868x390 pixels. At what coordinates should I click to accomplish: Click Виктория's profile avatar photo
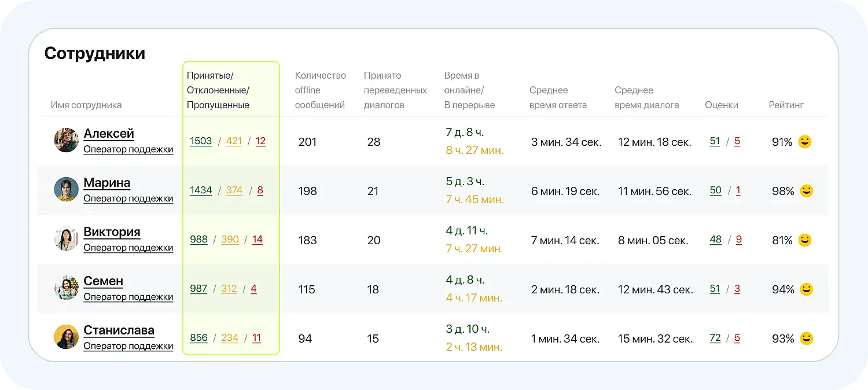tap(66, 238)
